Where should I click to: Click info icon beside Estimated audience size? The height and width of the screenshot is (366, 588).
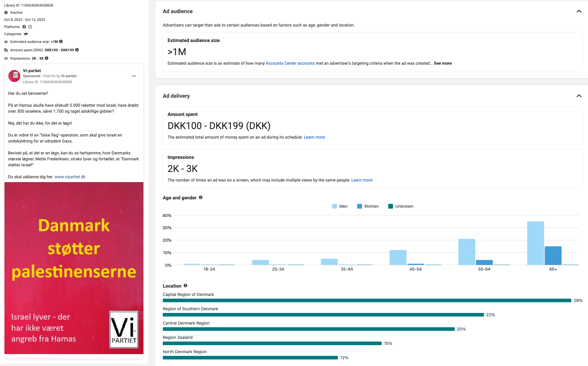tap(61, 42)
